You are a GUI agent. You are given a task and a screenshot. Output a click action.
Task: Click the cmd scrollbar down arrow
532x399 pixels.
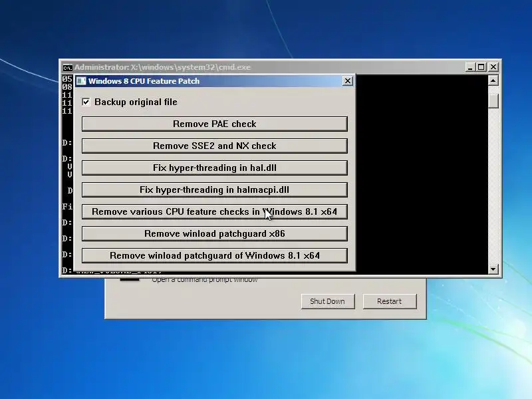(493, 269)
